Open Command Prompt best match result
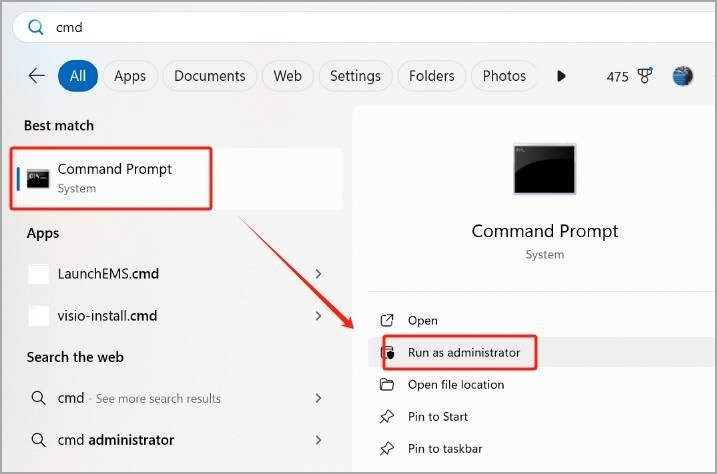Image resolution: width=717 pixels, height=474 pixels. pos(177,178)
